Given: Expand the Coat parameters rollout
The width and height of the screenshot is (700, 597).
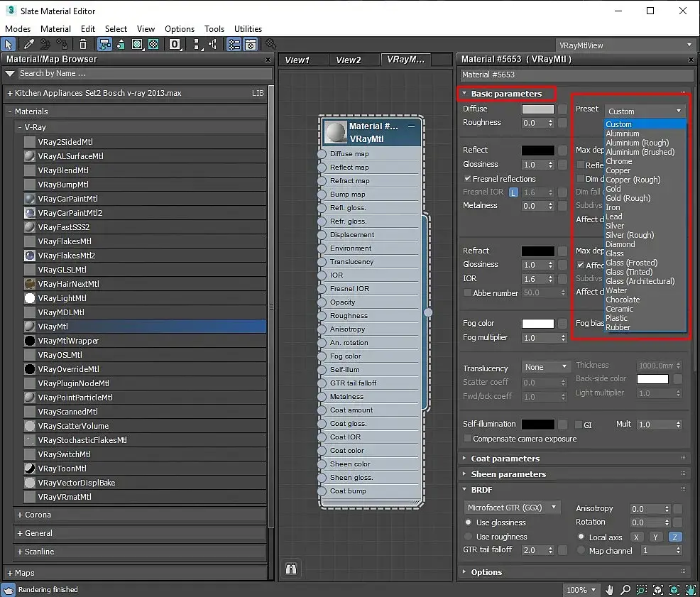Looking at the screenshot, I should click(505, 459).
